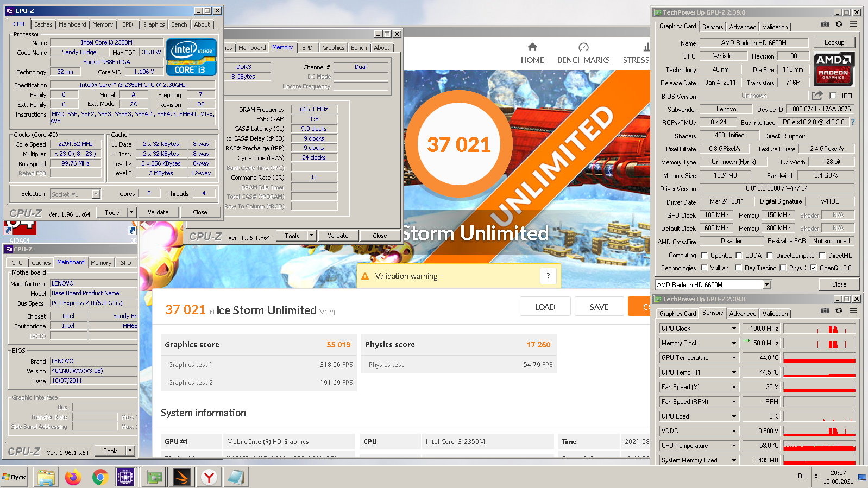Viewport: 868px width, 488px height.
Task: Click the Graphics score value 55 019
Action: 338,345
